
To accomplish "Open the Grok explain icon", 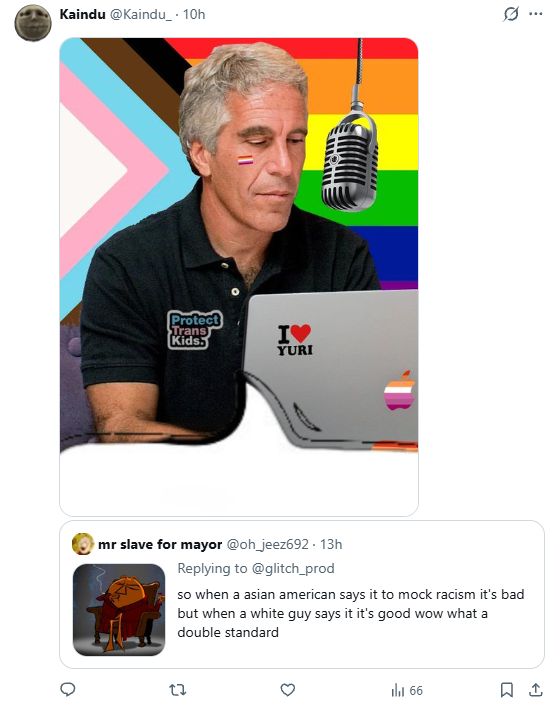I will point(510,14).
